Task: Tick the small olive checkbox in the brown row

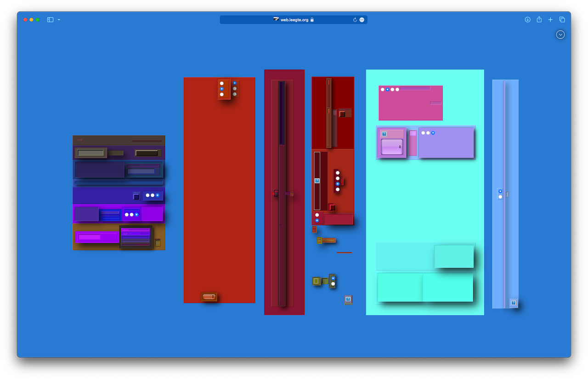Action: click(x=158, y=243)
